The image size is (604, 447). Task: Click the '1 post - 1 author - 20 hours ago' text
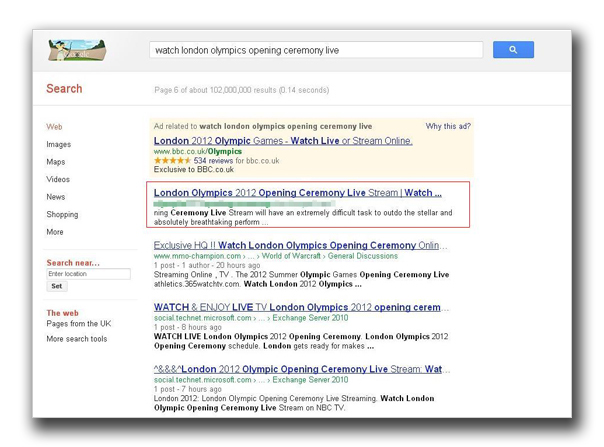(207, 265)
